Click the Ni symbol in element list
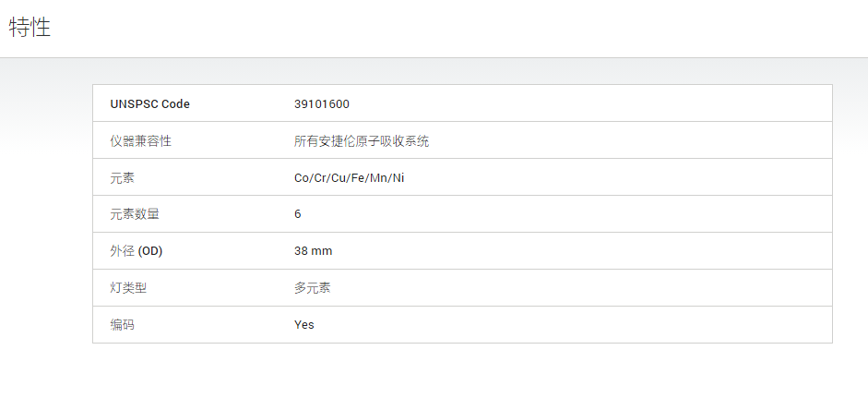This screenshot has height=398, width=868. pos(399,178)
